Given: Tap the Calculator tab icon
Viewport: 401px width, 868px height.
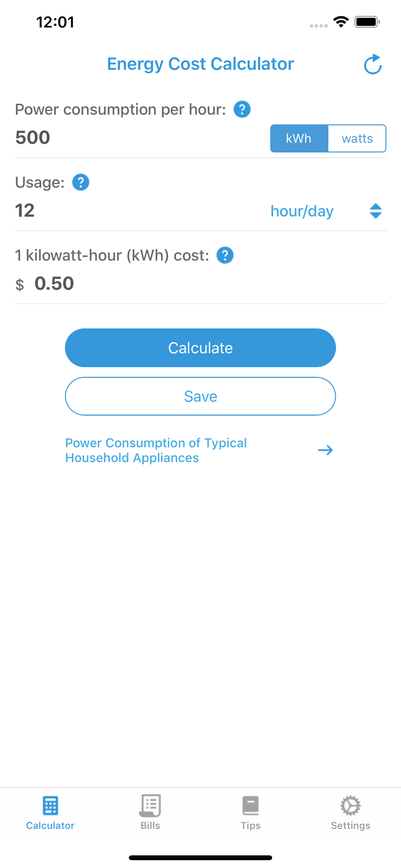Looking at the screenshot, I should click(x=50, y=806).
